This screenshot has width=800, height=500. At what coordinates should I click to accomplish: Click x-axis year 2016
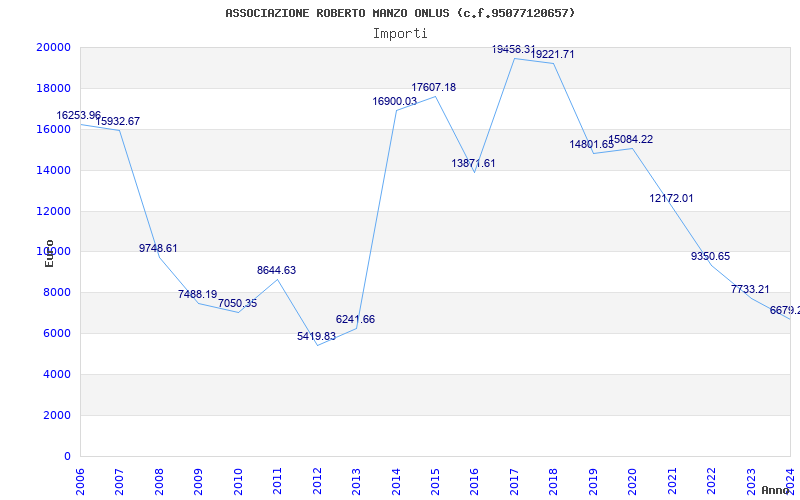[474, 481]
